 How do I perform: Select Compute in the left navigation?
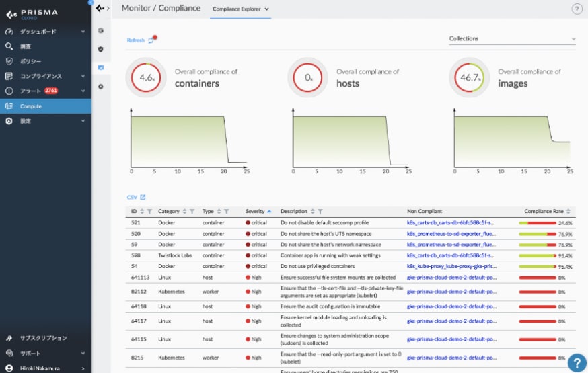tap(46, 106)
